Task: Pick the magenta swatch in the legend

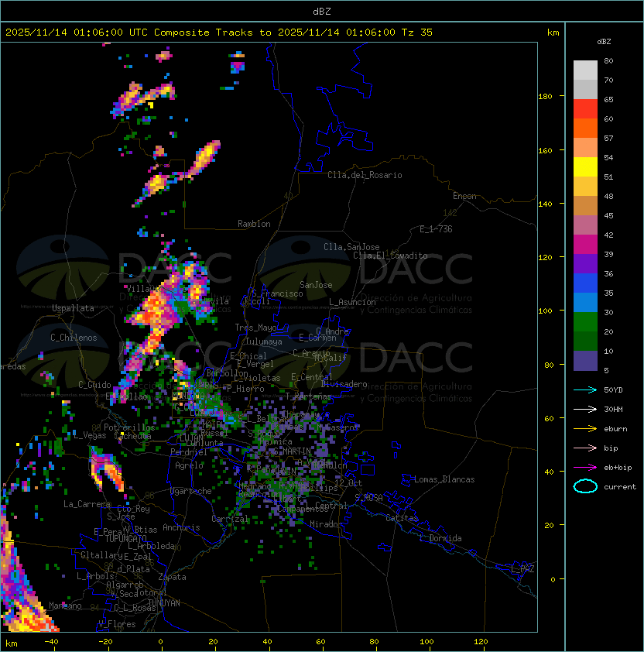Action: (x=585, y=245)
